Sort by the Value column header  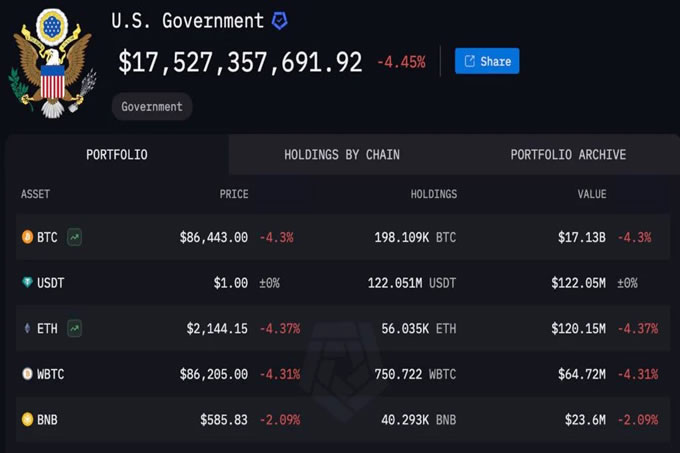(x=590, y=194)
